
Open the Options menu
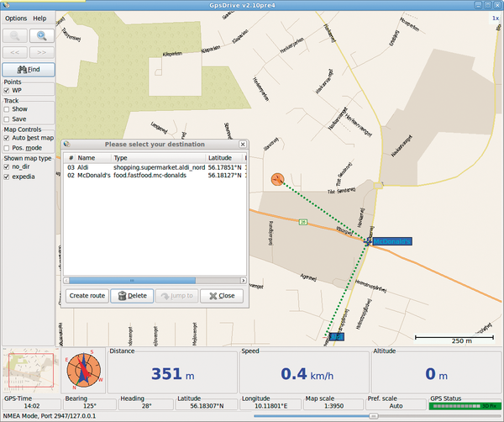tap(16, 18)
